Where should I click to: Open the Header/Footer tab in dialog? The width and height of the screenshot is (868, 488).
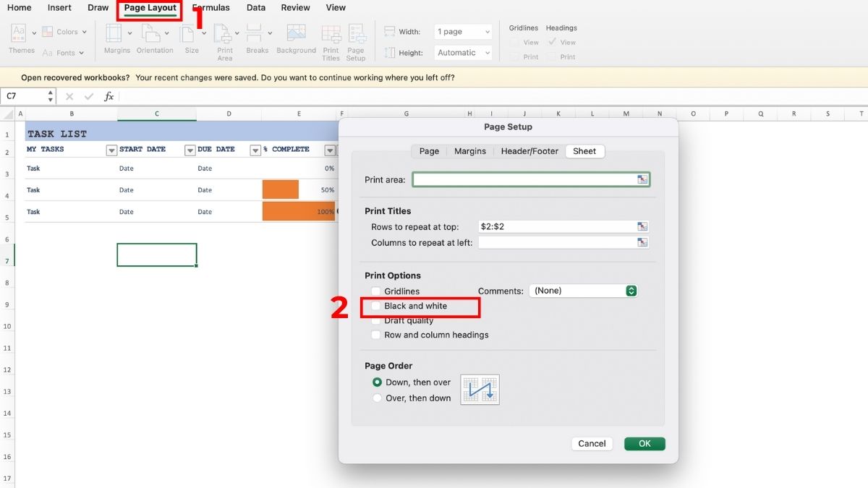529,151
